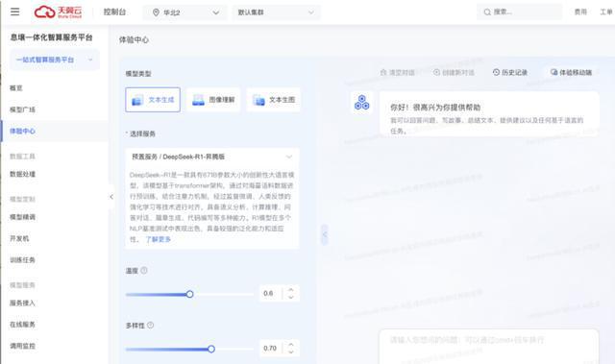Click the 文本生成 card icon
Image resolution: width=615 pixels, height=364 pixels.
tap(137, 100)
